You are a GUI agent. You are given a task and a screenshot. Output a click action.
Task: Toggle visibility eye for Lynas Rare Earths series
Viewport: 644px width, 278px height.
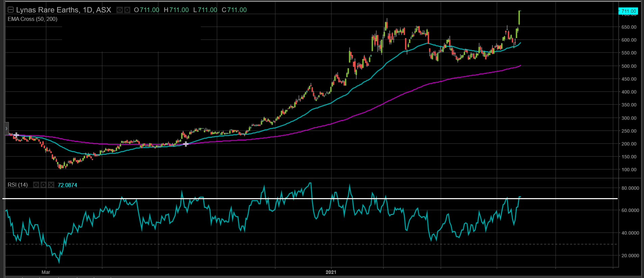click(x=119, y=10)
